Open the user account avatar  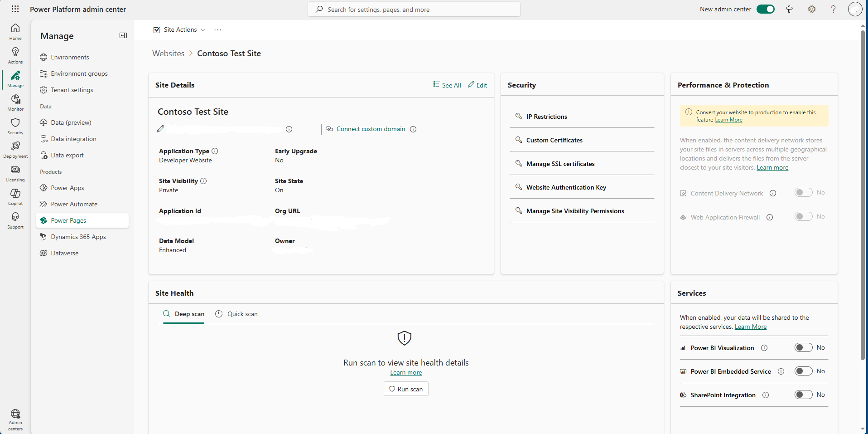coord(855,9)
